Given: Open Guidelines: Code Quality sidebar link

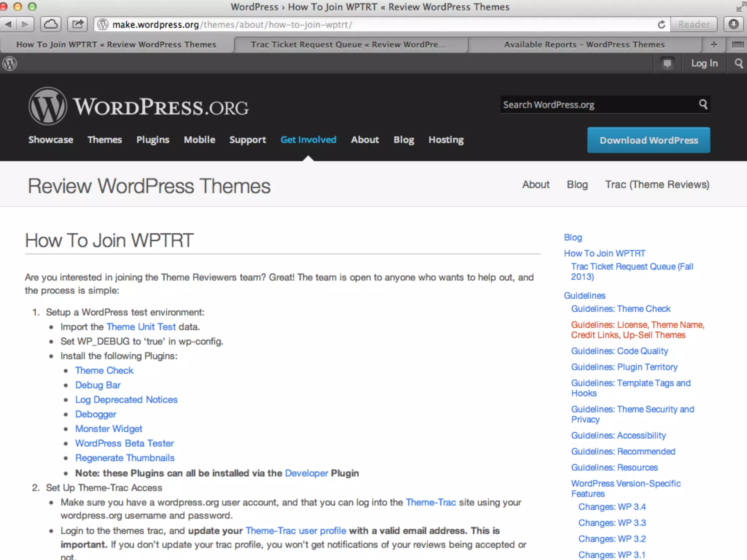Looking at the screenshot, I should click(619, 351).
